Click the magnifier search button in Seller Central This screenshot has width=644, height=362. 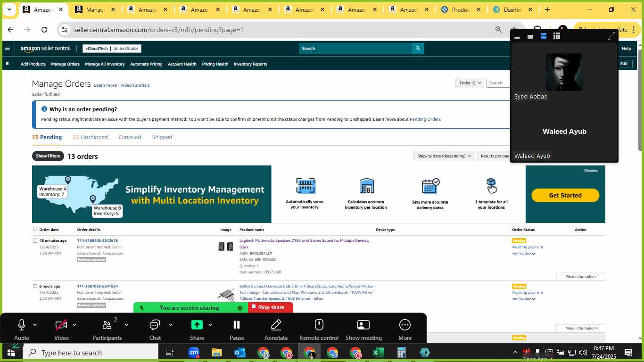[x=418, y=48]
